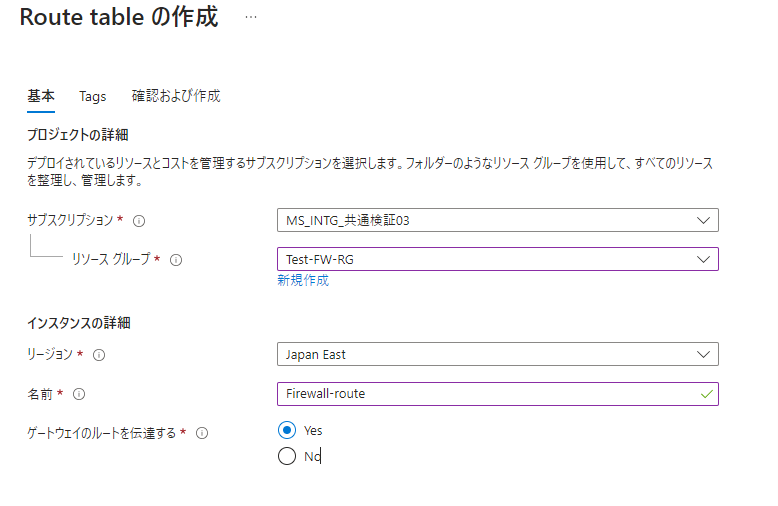This screenshot has width=778, height=506.
Task: Open the Japan East region dropdown
Action: tap(497, 354)
